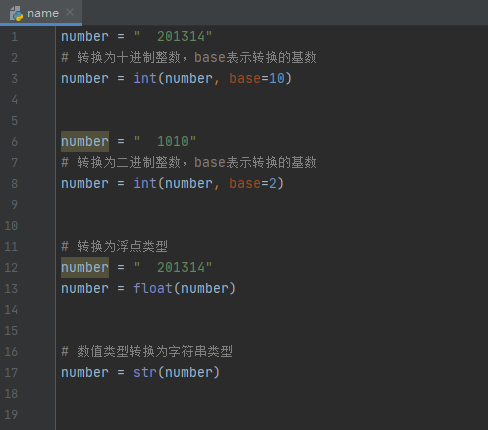Click line number 12 in the gutter
Screen dimensions: 488x430
tap(11, 268)
